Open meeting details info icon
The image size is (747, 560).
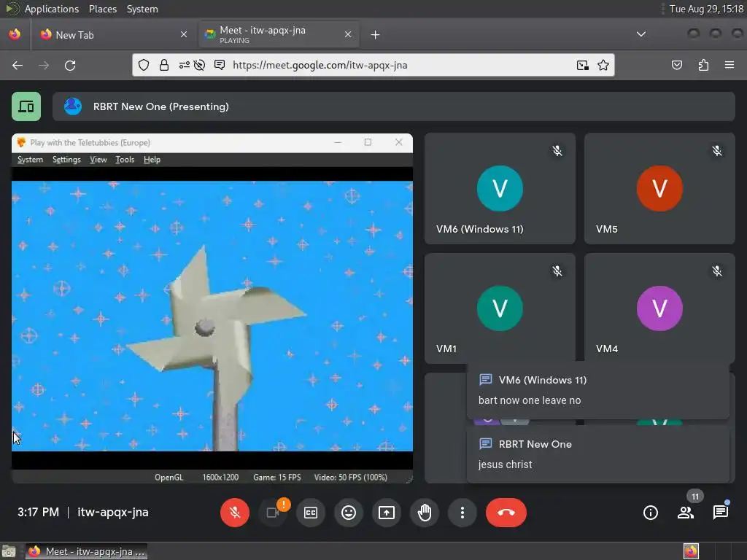point(650,513)
